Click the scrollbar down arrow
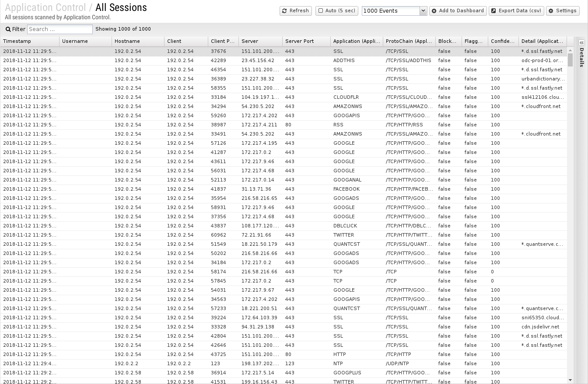Screen dimensions: 588x384 pyautogui.click(x=570, y=380)
